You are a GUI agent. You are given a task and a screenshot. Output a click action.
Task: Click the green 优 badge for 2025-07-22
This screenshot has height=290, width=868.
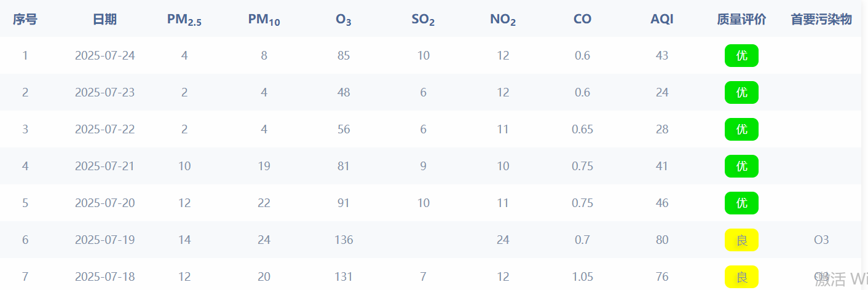pyautogui.click(x=741, y=129)
